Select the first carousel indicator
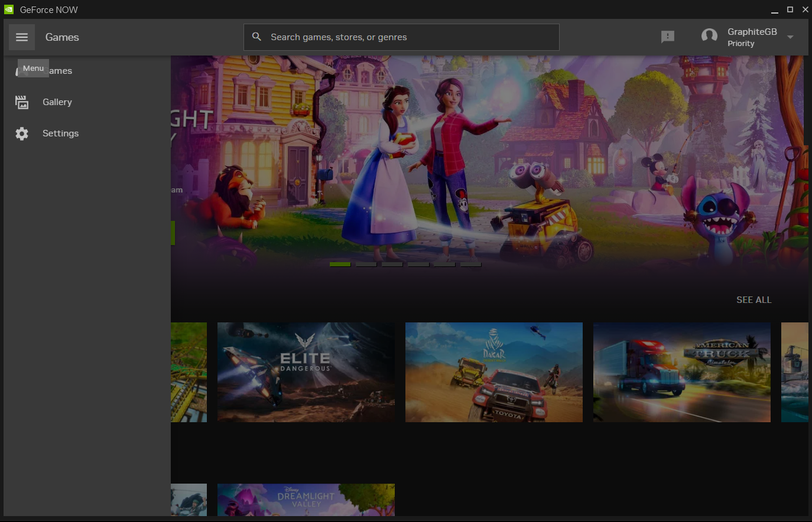812x522 pixels. pos(340,265)
